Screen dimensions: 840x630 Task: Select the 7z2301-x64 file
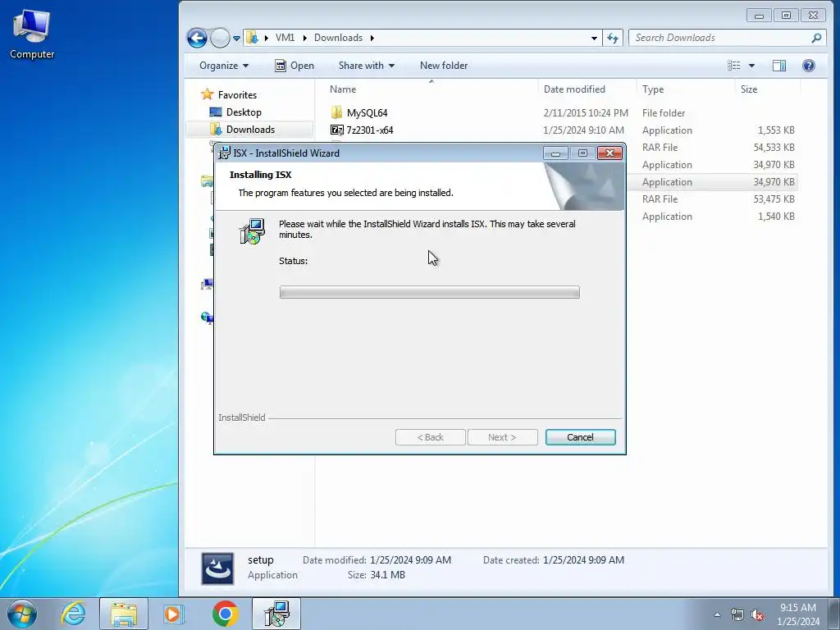tap(370, 130)
